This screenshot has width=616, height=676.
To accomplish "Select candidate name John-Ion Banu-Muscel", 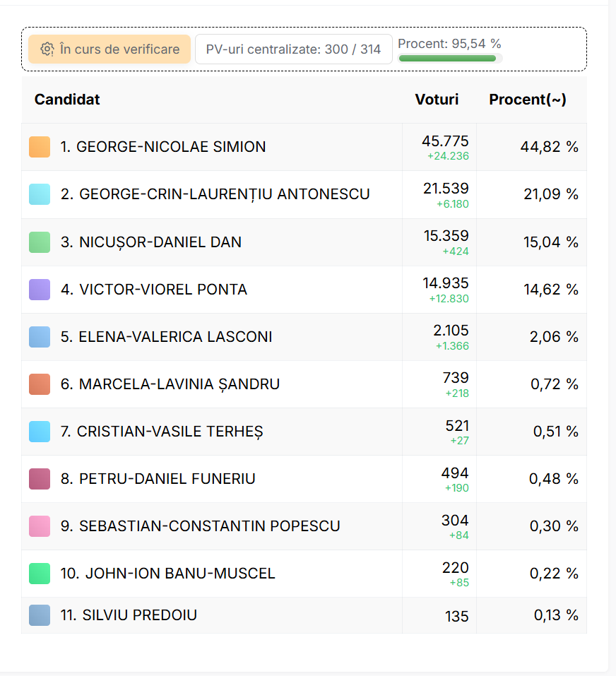I will [x=179, y=574].
